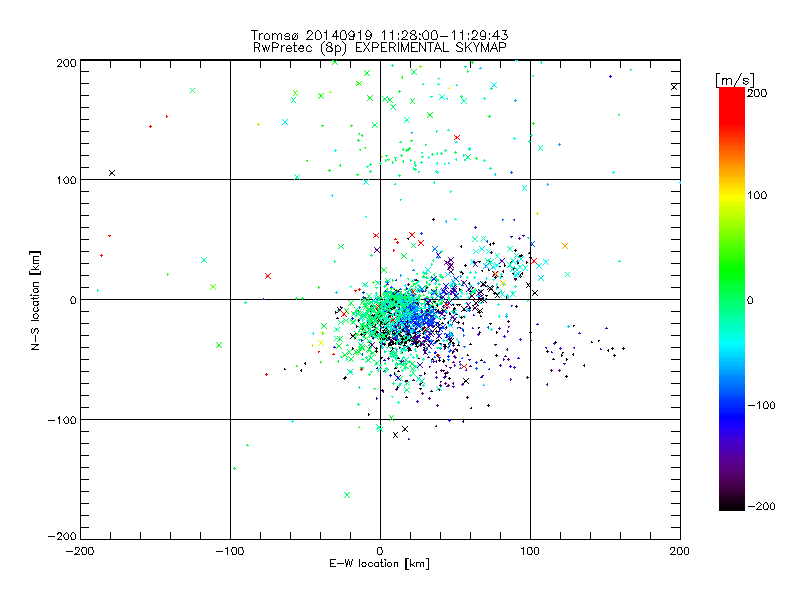Screen dimensions: 800x600
Task: Click the "100" value beside the colorbar
Action: click(x=757, y=195)
